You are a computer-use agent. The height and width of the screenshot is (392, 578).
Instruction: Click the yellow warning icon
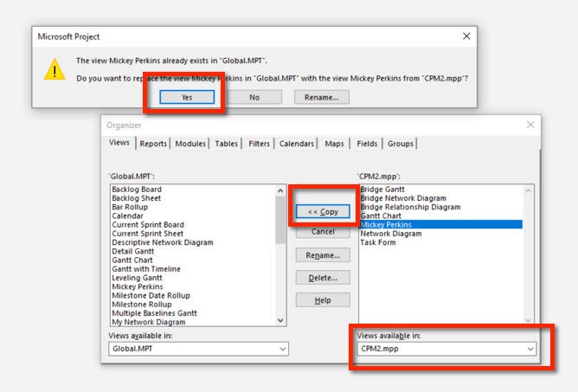point(55,69)
